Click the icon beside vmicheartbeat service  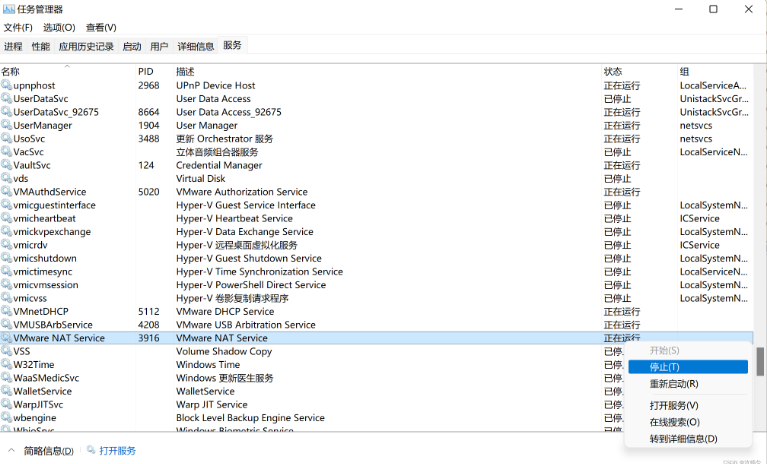(x=6, y=218)
